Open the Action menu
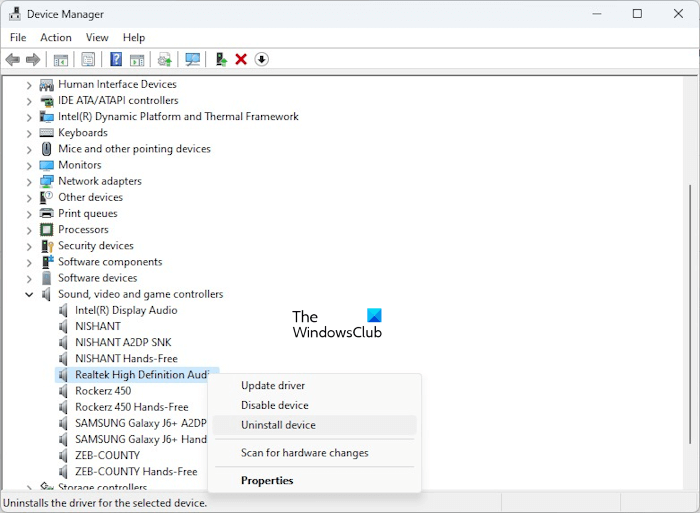The image size is (700, 513). coord(56,38)
